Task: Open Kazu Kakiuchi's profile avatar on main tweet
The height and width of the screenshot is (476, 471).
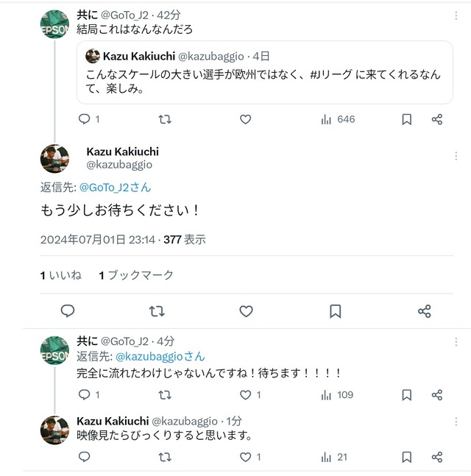Action: pos(54,158)
